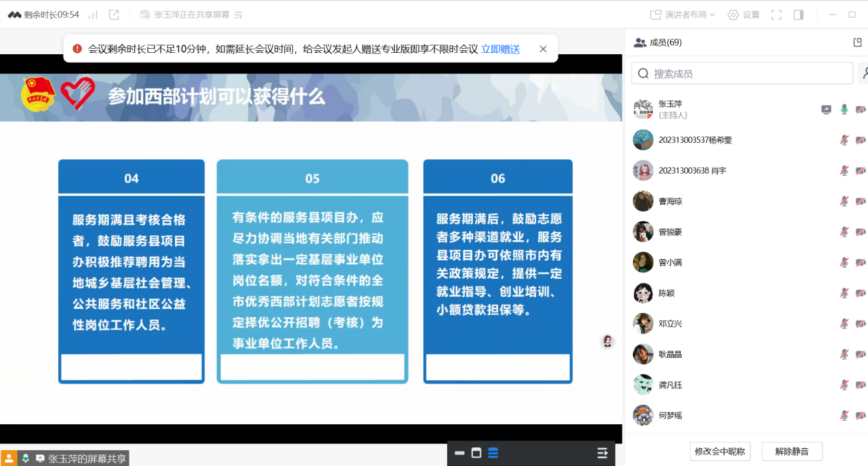Click the flat bar view icon in bottom toolbar
The height and width of the screenshot is (466, 868).
click(x=459, y=453)
